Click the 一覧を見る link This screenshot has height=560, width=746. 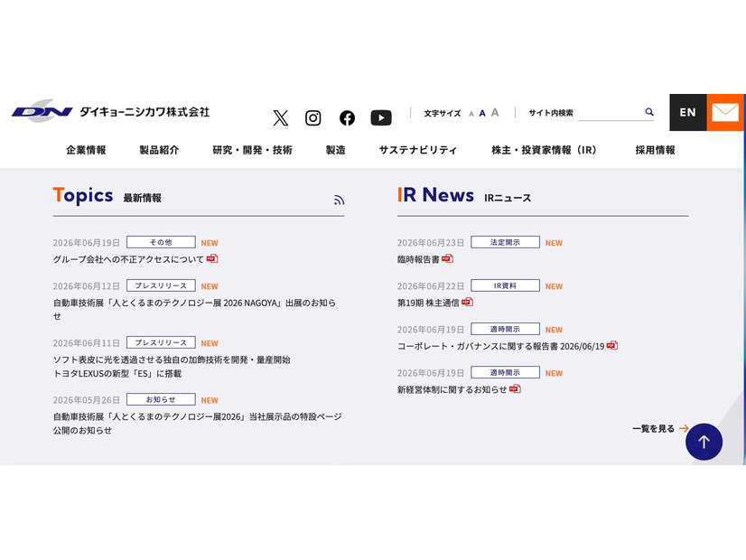coord(660,429)
